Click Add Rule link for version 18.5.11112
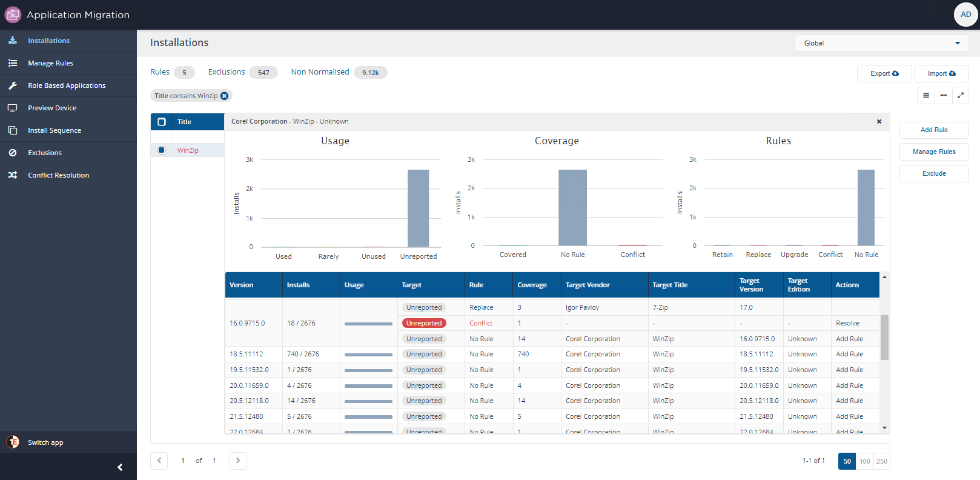Viewport: 980px width, 480px height. point(849,354)
